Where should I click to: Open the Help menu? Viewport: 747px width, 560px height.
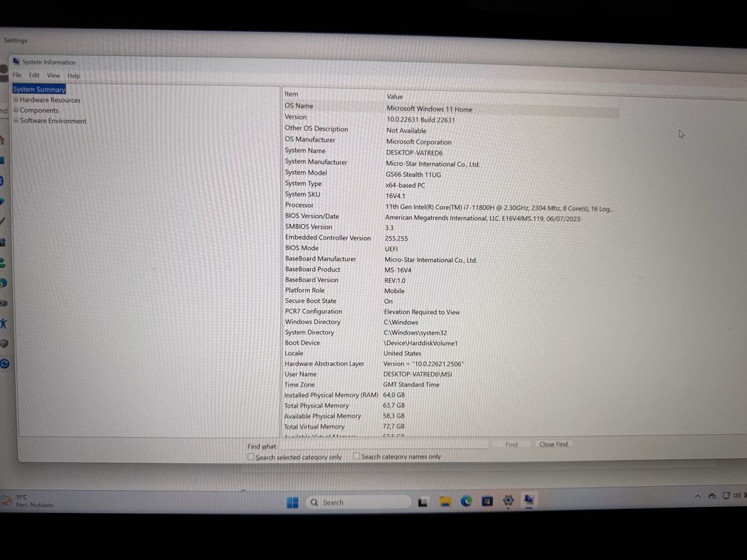coord(74,75)
